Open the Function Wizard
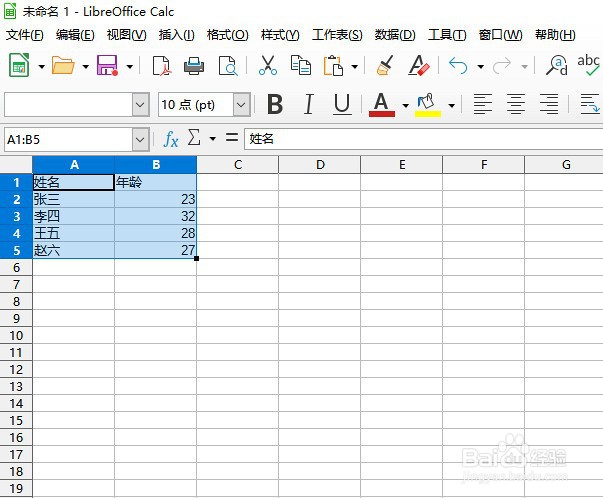Screen dimensions: 603x498 coord(171,139)
